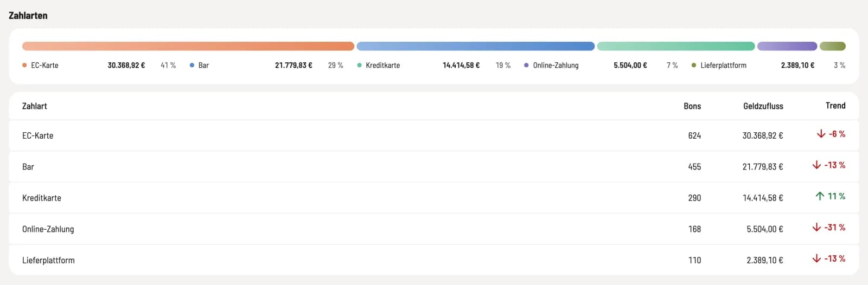The width and height of the screenshot is (868, 285).
Task: Click the Kreditkarte legend label
Action: pyautogui.click(x=382, y=65)
